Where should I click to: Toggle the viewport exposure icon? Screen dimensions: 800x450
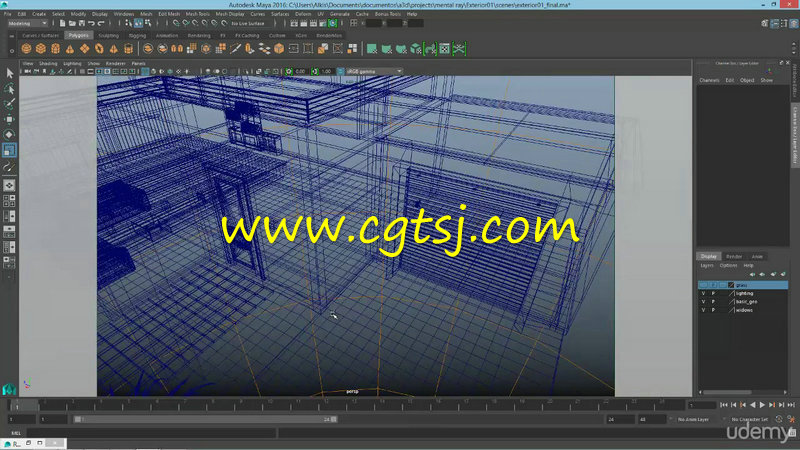[289, 71]
